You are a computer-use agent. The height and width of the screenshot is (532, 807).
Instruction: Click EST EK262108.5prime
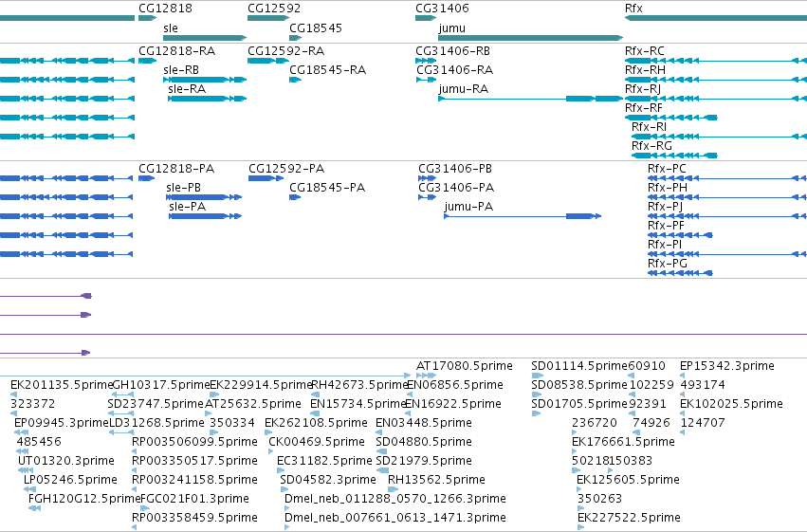316,423
